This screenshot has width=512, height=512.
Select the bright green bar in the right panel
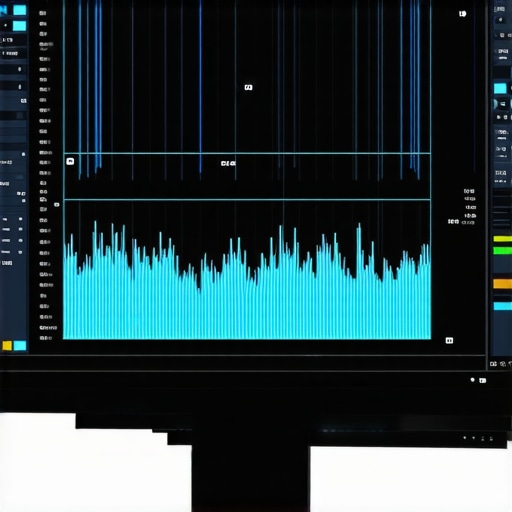[x=503, y=250]
